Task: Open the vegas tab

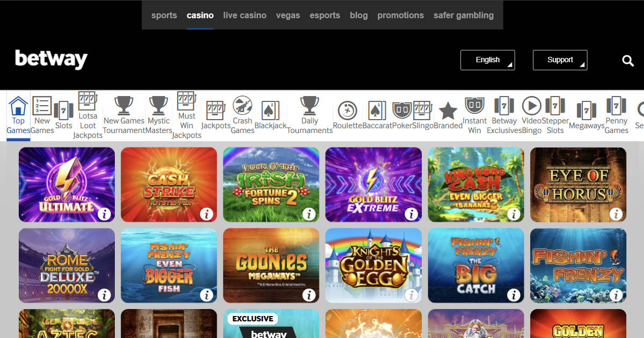Action: (288, 15)
